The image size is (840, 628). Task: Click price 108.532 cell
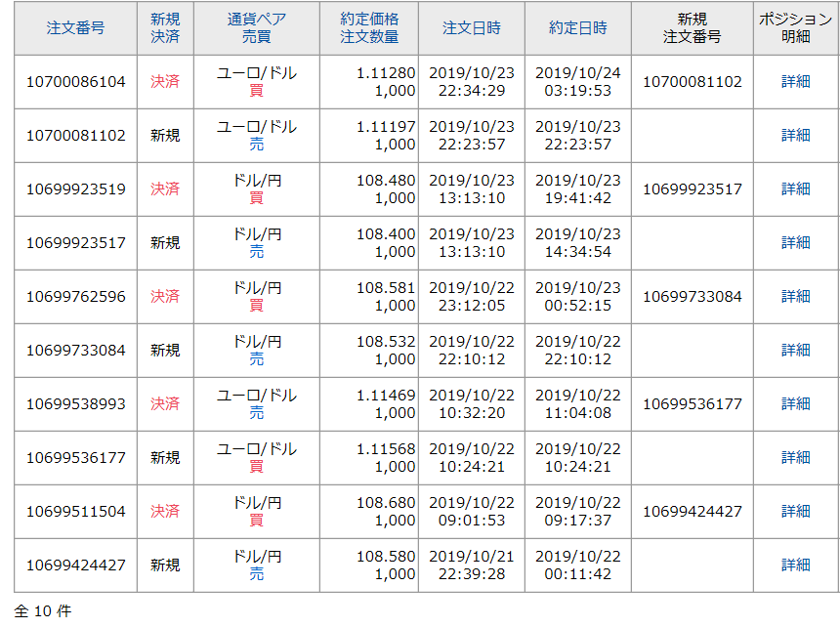[x=386, y=341]
